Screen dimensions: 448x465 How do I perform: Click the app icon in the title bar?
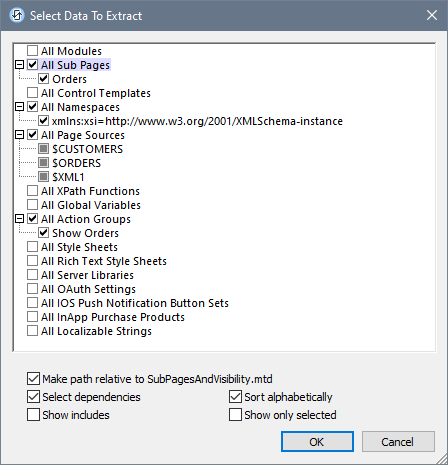tap(16, 15)
